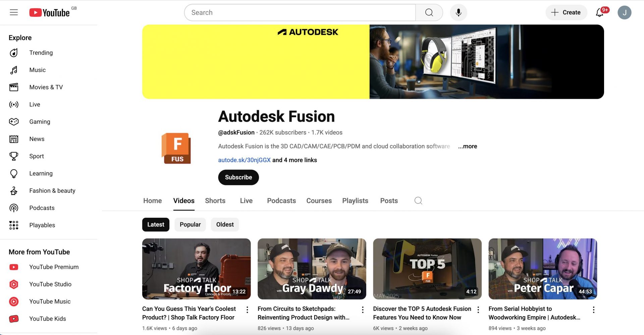The height and width of the screenshot is (335, 644).
Task: Start a voice search with the microphone
Action: (x=458, y=12)
